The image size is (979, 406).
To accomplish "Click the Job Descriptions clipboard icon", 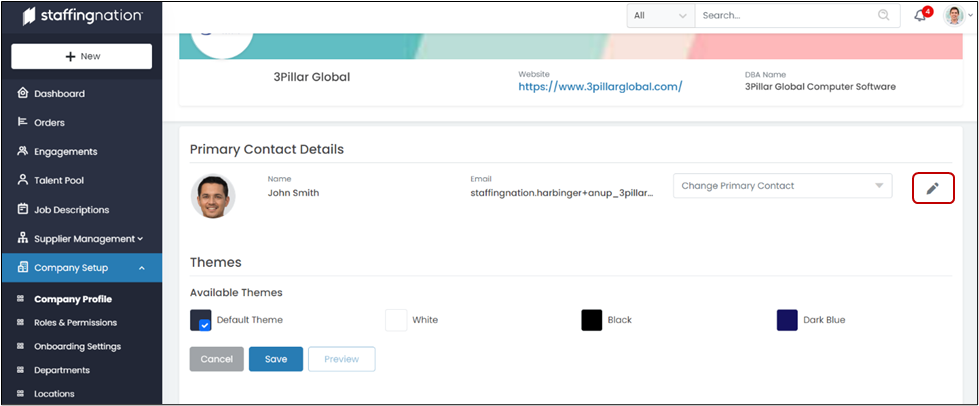I will click(x=23, y=209).
